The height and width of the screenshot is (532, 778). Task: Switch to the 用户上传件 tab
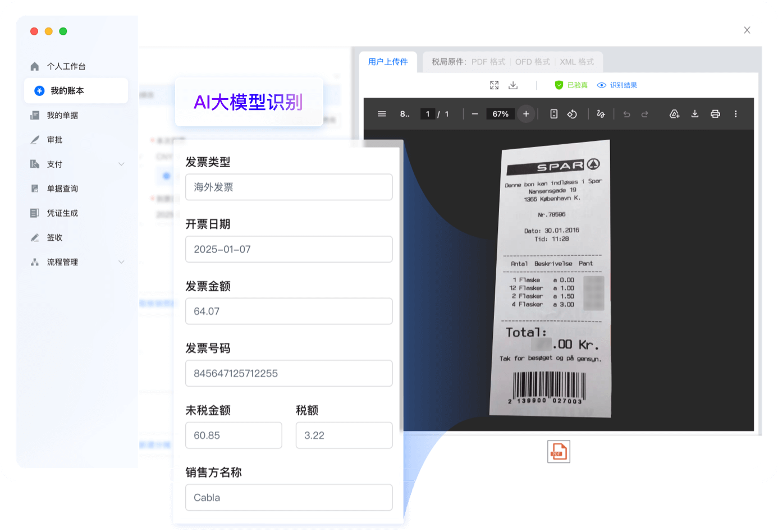(x=388, y=62)
